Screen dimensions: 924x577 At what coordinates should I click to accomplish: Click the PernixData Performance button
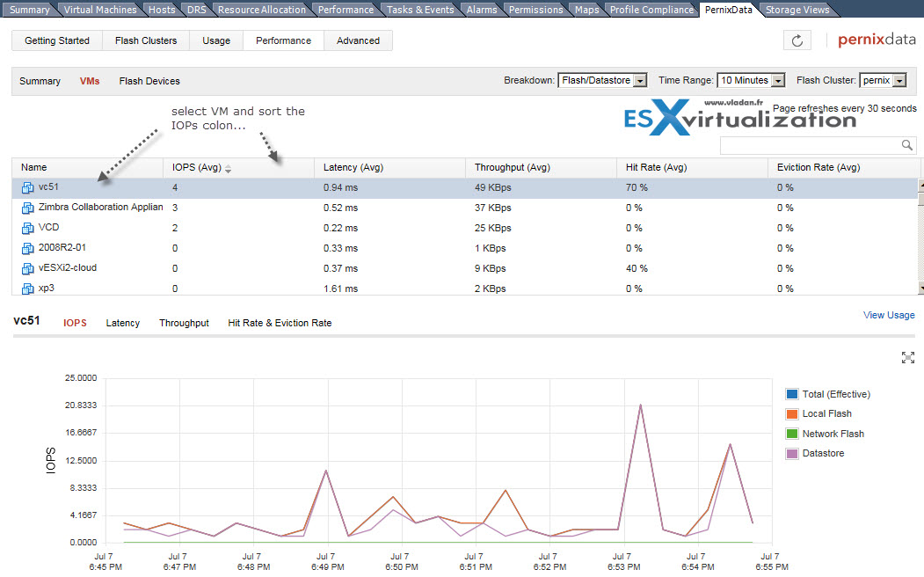pyautogui.click(x=283, y=40)
